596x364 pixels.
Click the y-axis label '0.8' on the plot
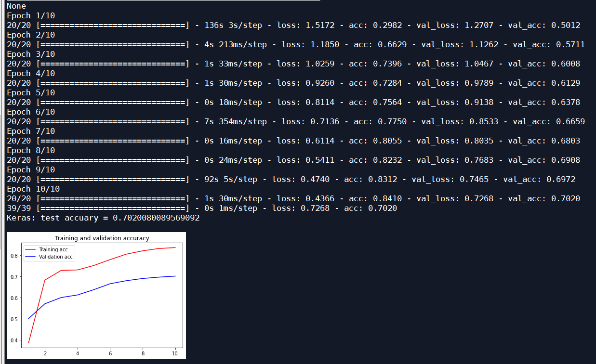[14, 256]
